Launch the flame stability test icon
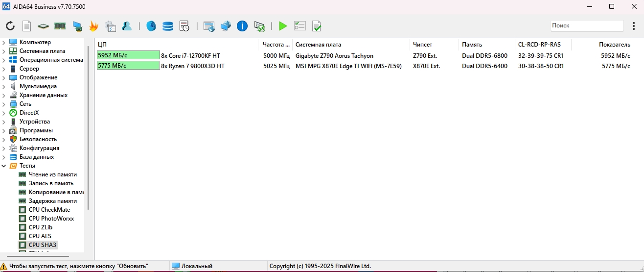644x272 pixels. pos(93,26)
